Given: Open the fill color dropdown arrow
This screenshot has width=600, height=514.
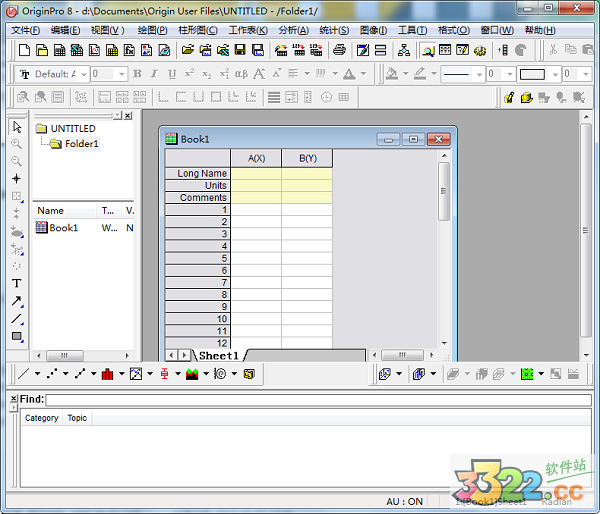Looking at the screenshot, I should click(x=406, y=73).
